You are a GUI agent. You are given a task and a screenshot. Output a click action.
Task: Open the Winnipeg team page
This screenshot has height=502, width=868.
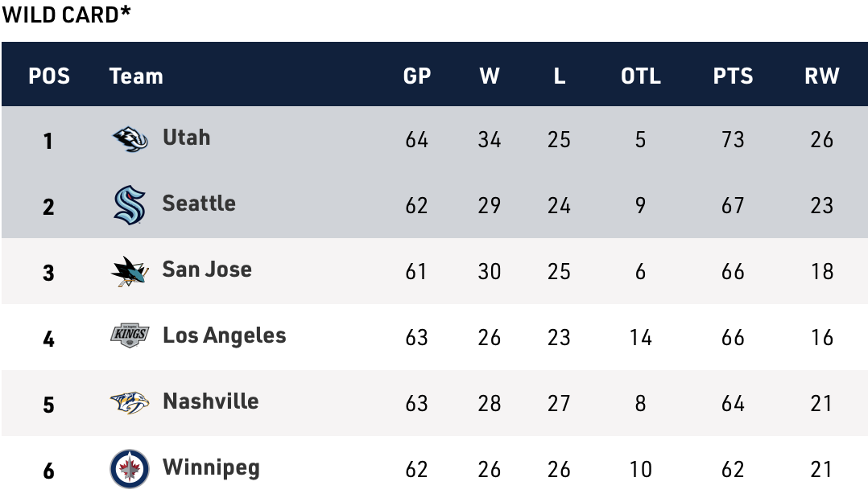pos(211,467)
